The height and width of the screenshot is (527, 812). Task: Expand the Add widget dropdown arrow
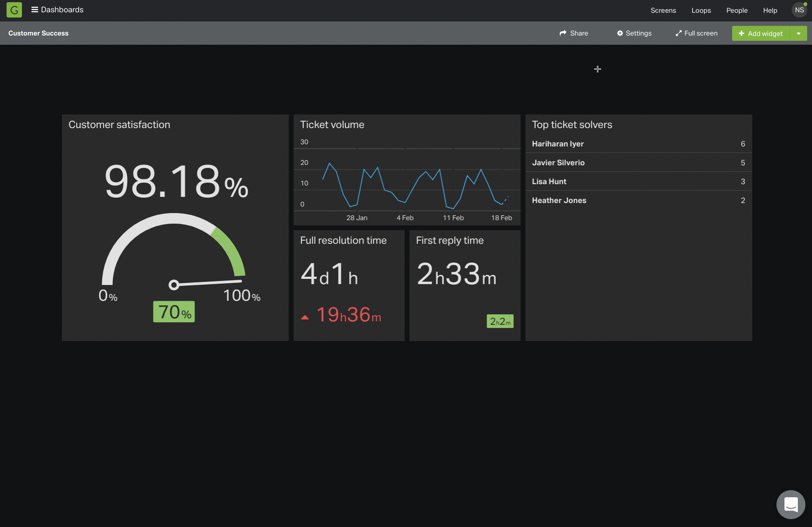[x=798, y=33]
